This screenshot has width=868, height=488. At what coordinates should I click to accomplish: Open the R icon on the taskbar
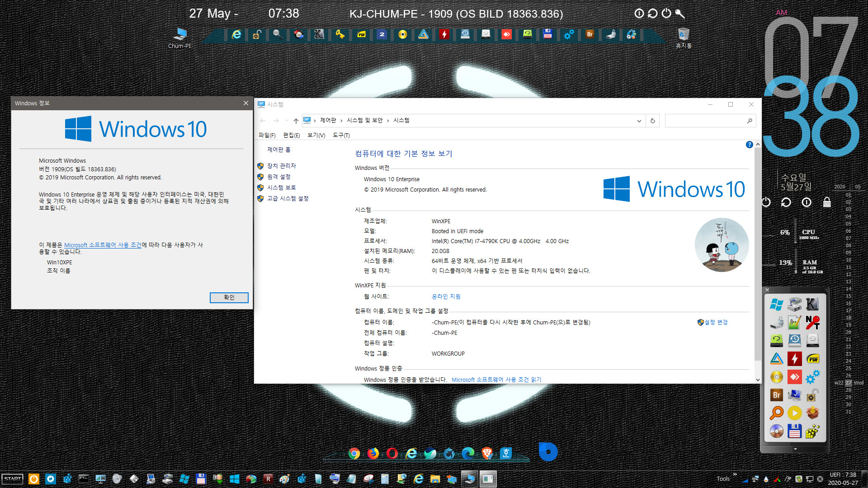[x=268, y=479]
